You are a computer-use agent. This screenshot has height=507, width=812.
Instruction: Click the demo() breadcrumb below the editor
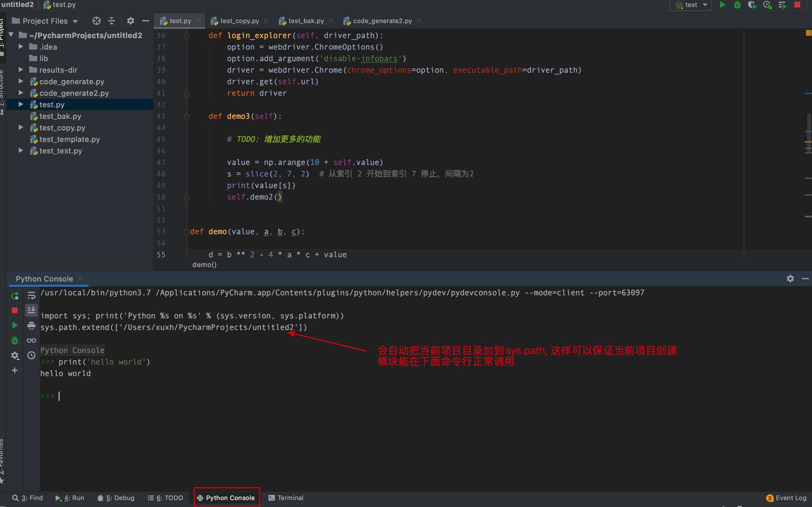click(204, 264)
